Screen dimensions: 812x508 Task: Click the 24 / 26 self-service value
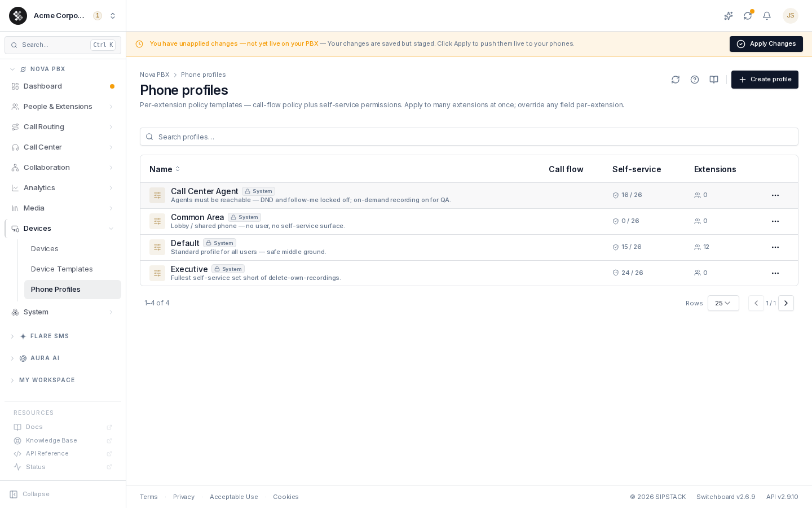pos(628,273)
